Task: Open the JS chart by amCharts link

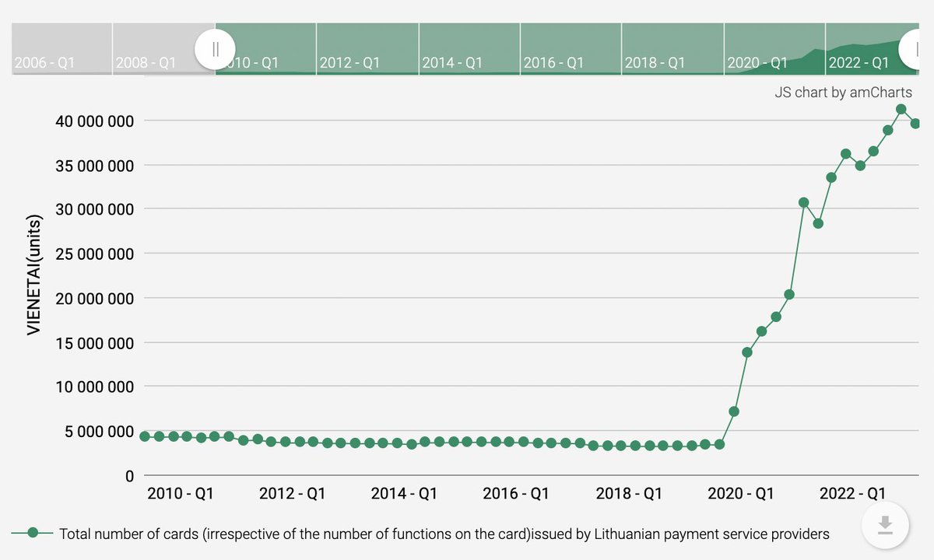Action: click(843, 93)
